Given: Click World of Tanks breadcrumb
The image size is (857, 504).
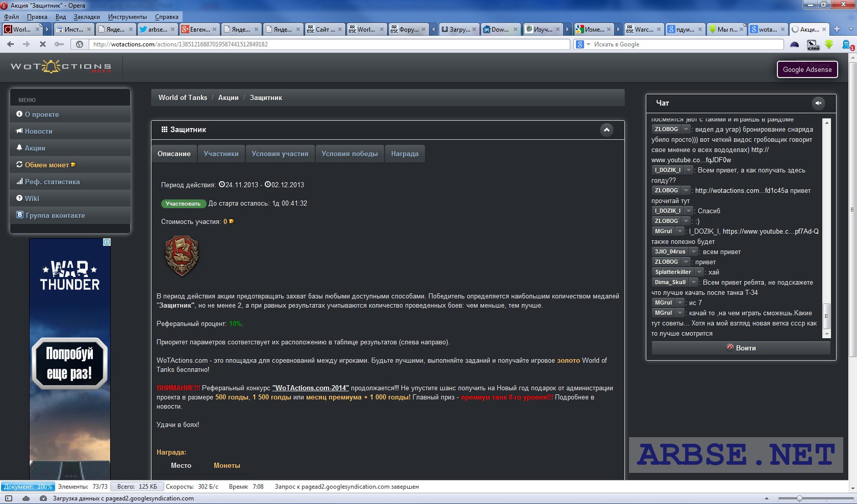Looking at the screenshot, I should (183, 97).
